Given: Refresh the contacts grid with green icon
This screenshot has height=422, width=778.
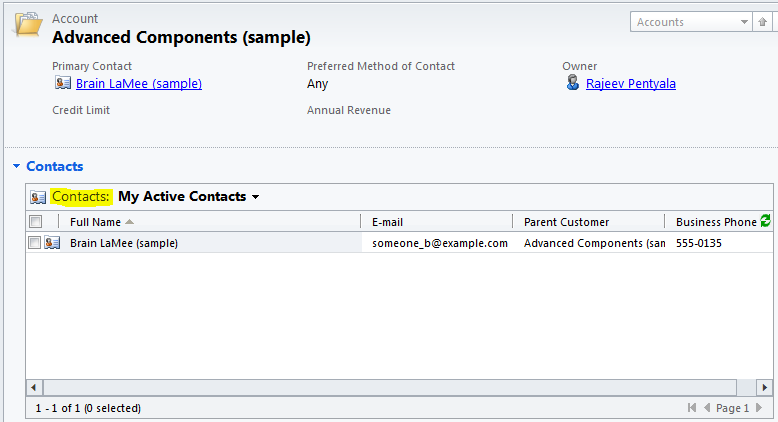Looking at the screenshot, I should [766, 221].
